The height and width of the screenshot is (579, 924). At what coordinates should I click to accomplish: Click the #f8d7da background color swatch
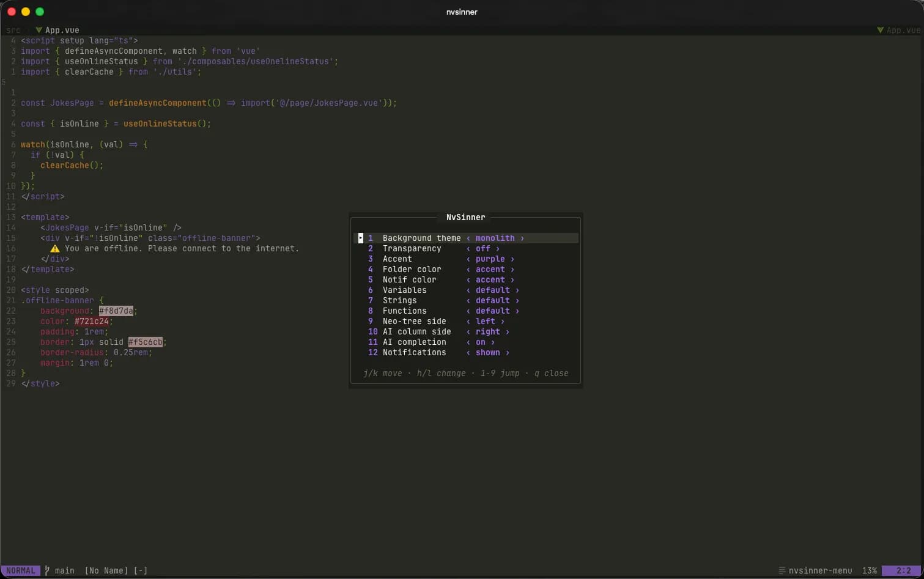click(x=116, y=311)
